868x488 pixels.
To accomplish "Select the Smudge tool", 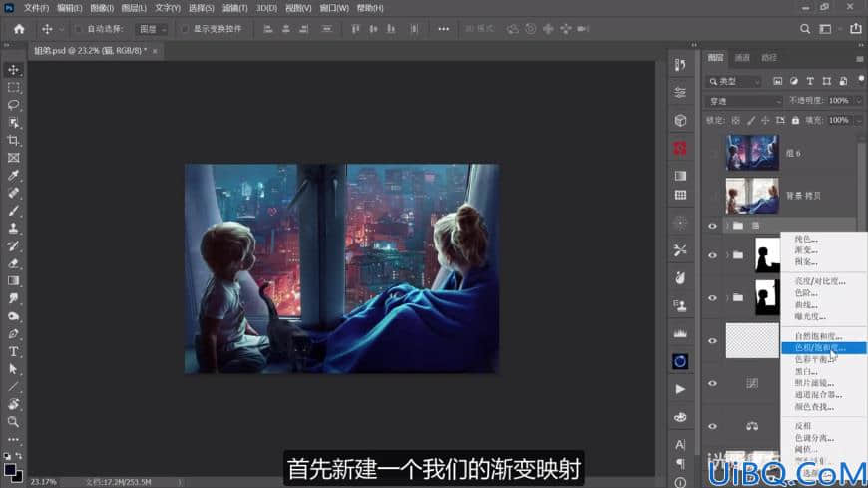I will pos(13,298).
